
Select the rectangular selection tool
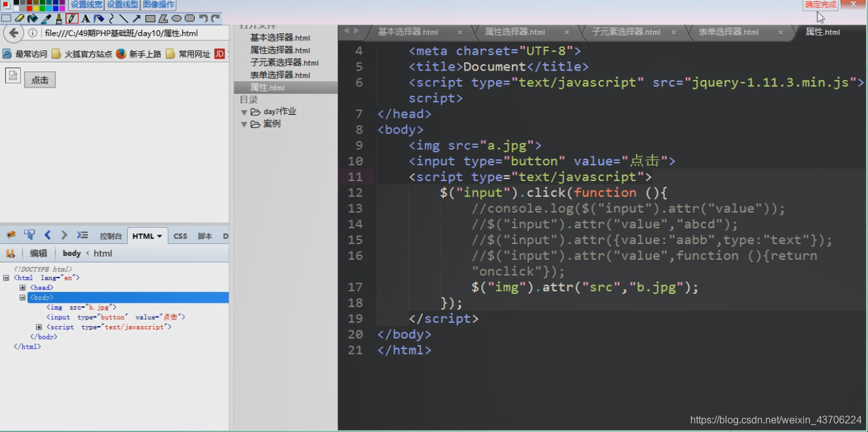[6, 18]
